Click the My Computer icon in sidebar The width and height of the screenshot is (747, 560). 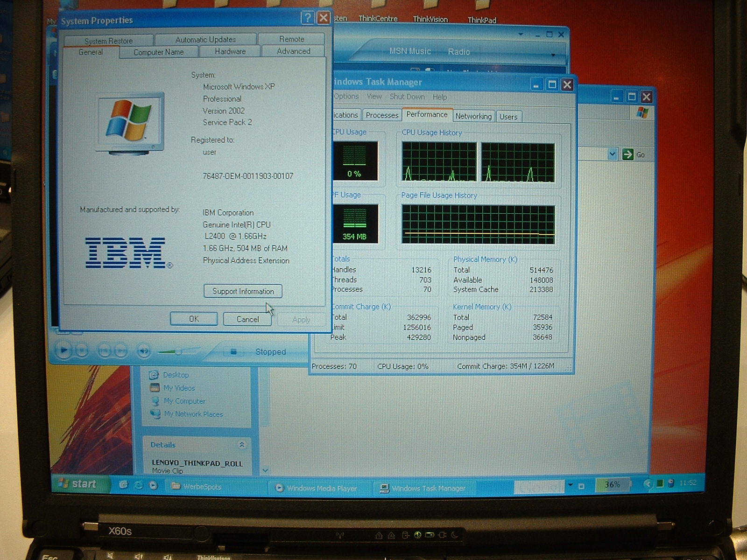pyautogui.click(x=155, y=401)
